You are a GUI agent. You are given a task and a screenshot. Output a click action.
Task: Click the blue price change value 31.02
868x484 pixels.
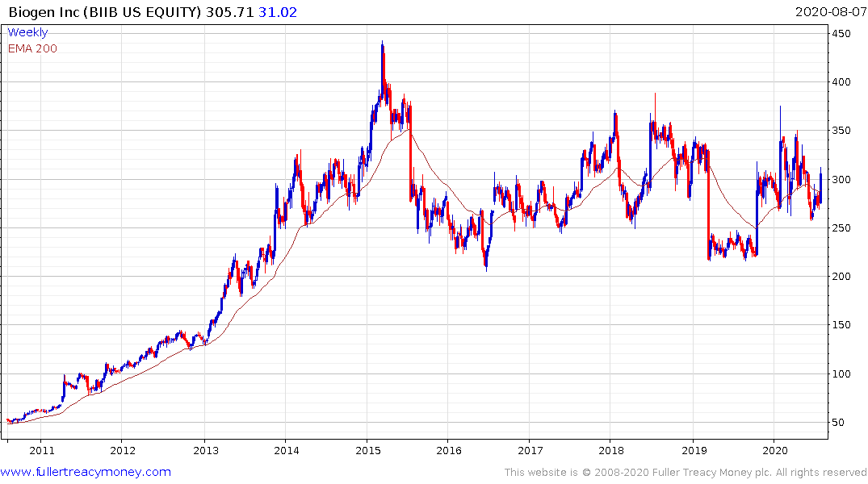pyautogui.click(x=278, y=12)
